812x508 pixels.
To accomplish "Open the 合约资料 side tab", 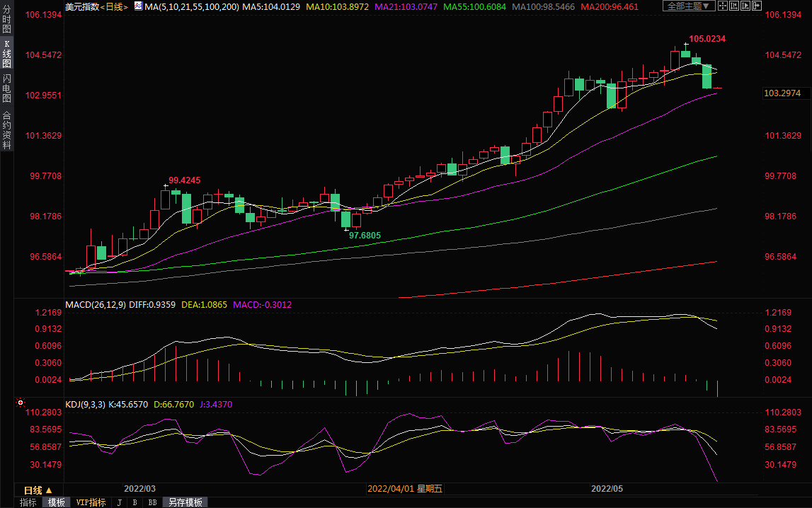I will [x=6, y=130].
